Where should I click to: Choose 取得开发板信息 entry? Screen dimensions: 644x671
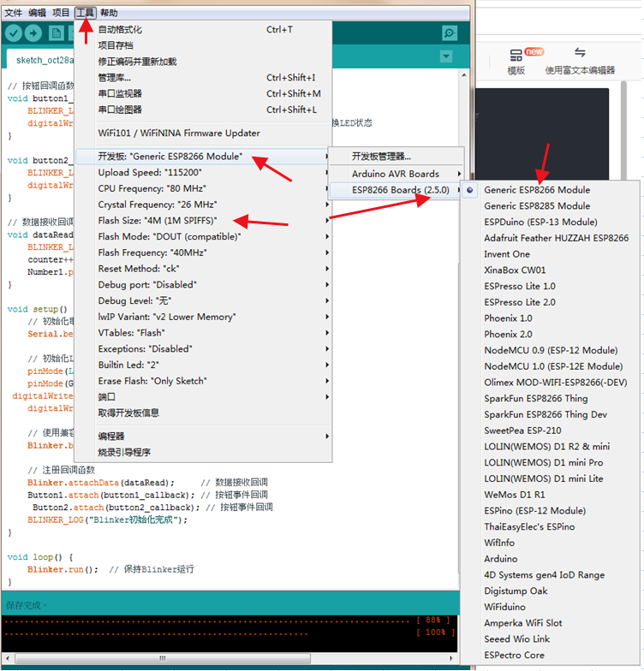point(204,413)
